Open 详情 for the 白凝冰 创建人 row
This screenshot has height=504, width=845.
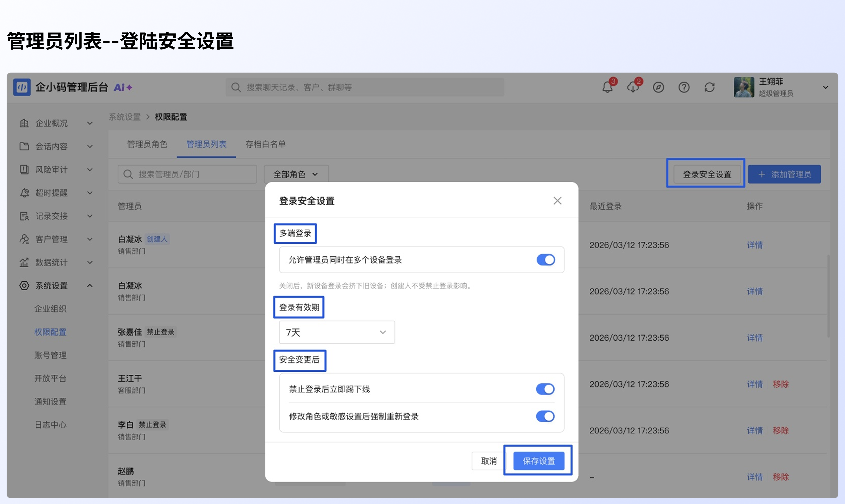coord(755,245)
